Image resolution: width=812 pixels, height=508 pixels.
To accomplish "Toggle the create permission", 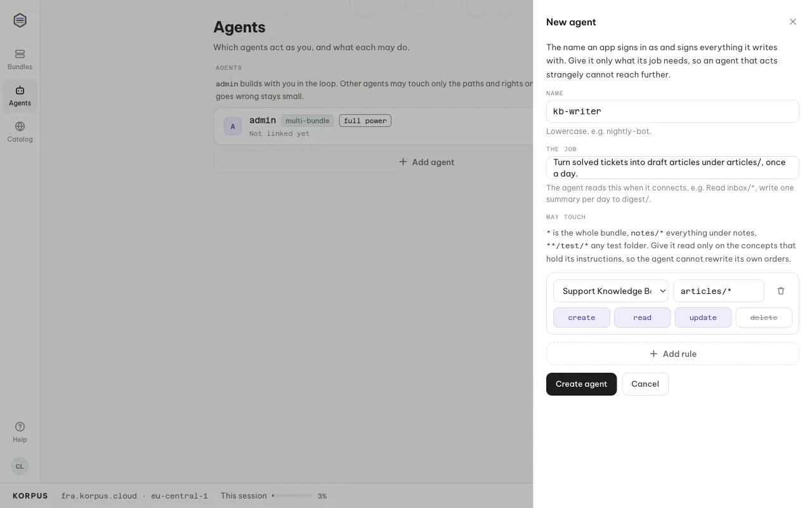I will pos(582,317).
